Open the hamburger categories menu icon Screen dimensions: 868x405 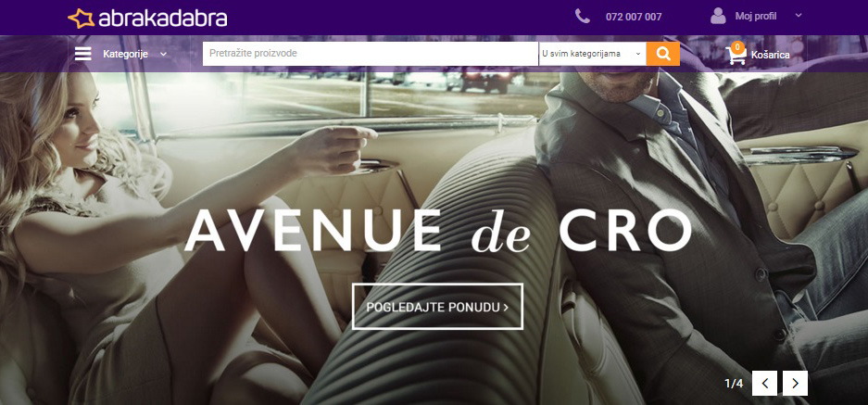[83, 54]
